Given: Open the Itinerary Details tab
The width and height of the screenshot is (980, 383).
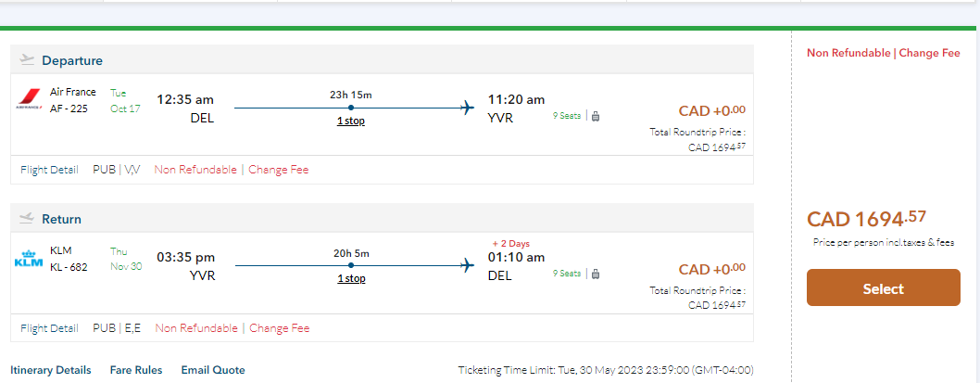Looking at the screenshot, I should pyautogui.click(x=51, y=370).
